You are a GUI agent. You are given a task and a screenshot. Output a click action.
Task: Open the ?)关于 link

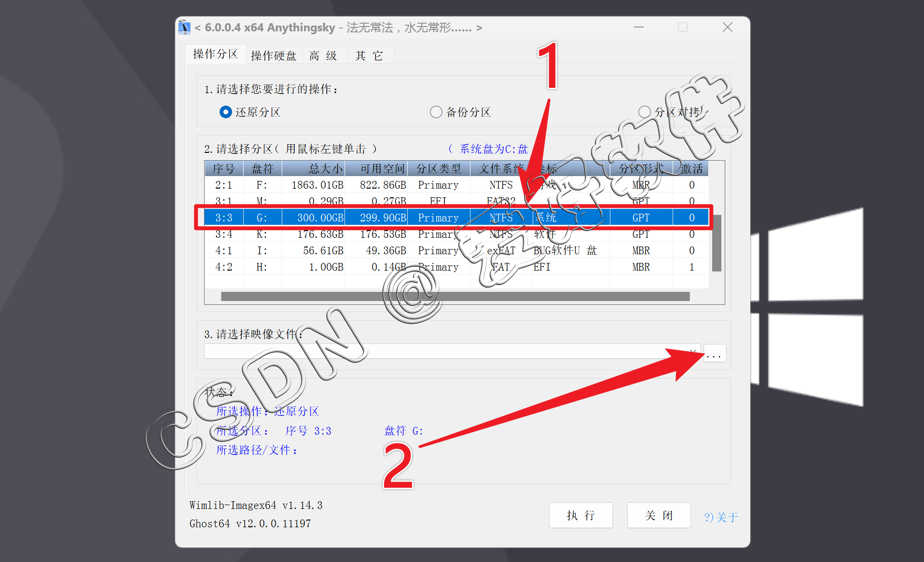[721, 517]
